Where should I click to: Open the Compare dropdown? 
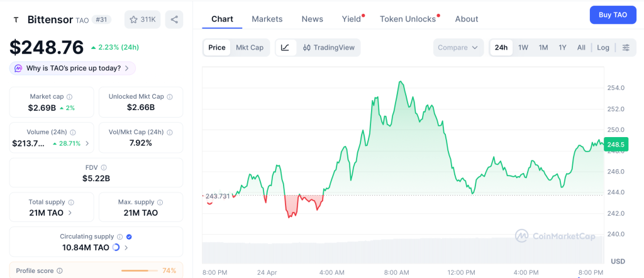click(x=458, y=48)
